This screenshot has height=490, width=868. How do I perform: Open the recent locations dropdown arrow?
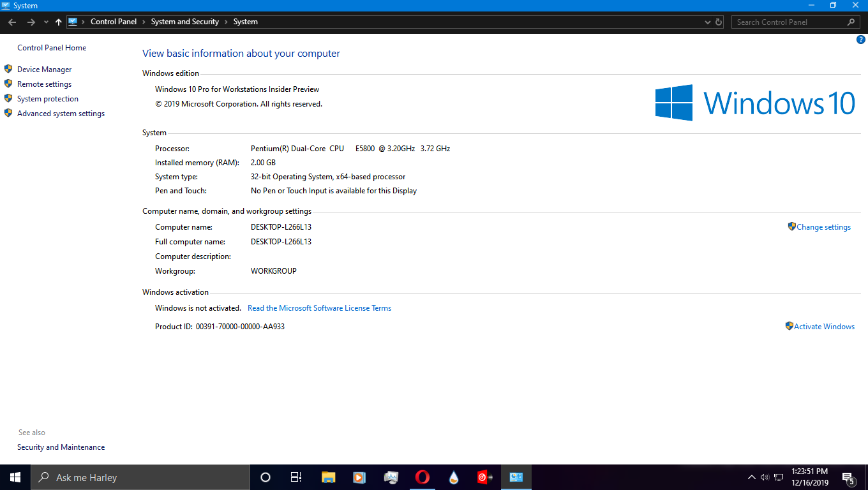pos(46,22)
